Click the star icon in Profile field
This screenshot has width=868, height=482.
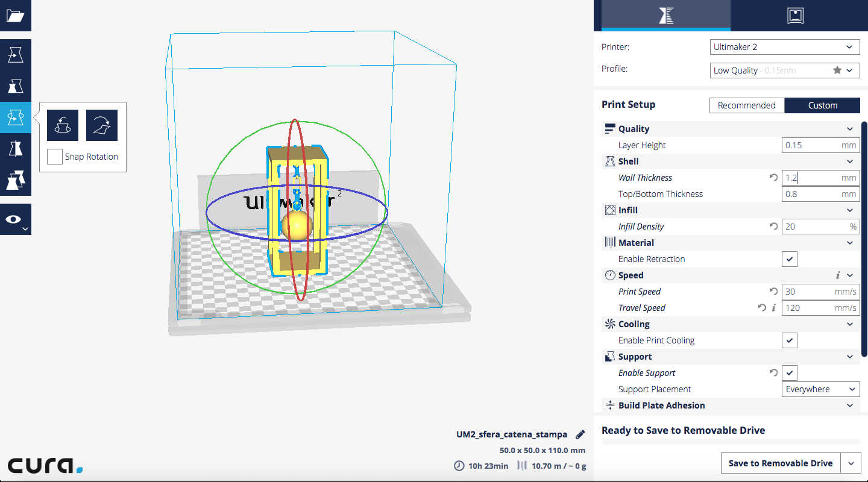tap(837, 70)
